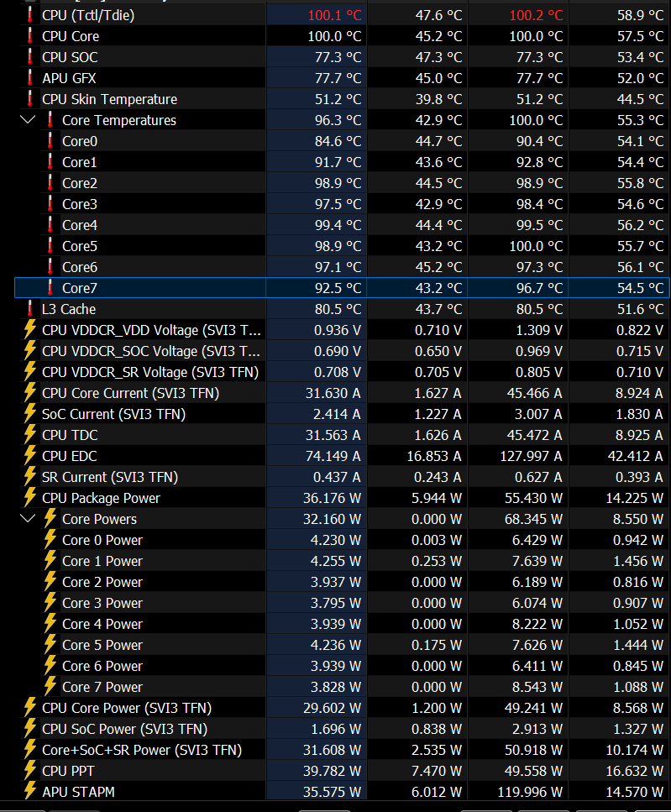Collapse the Core Powers group

25,519
